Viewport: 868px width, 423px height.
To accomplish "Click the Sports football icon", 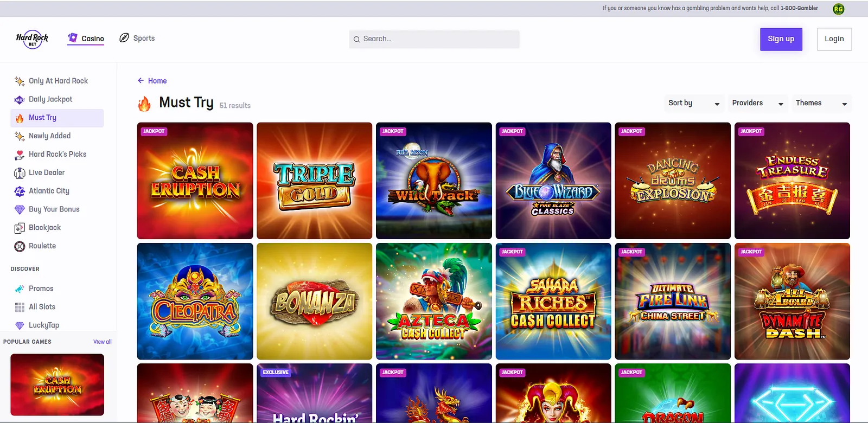I will click(x=124, y=38).
